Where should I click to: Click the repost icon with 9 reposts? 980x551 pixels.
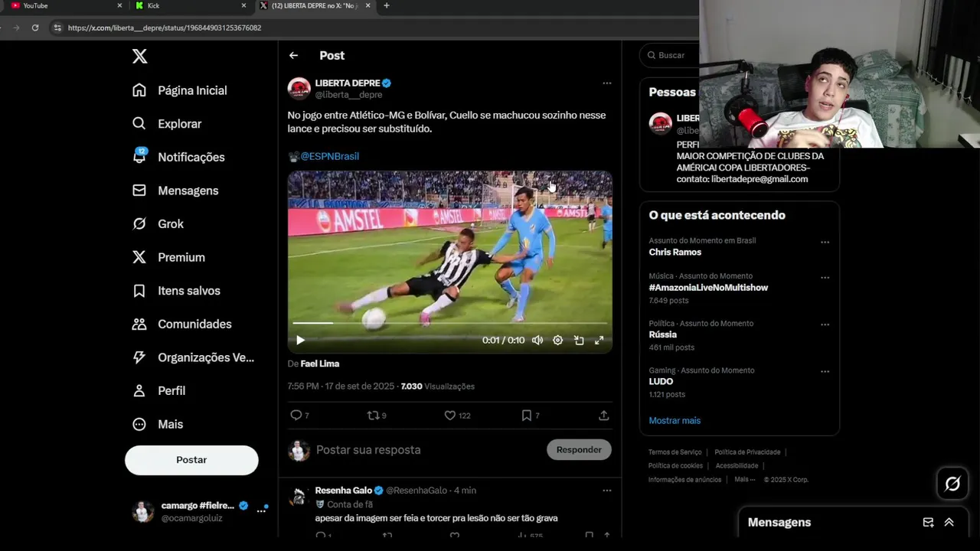[374, 415]
